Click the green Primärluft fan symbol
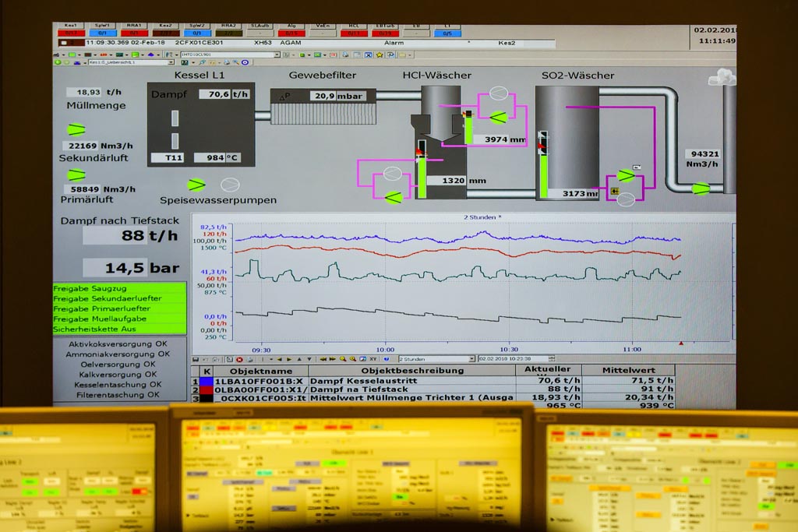The width and height of the screenshot is (798, 532). pos(76,174)
